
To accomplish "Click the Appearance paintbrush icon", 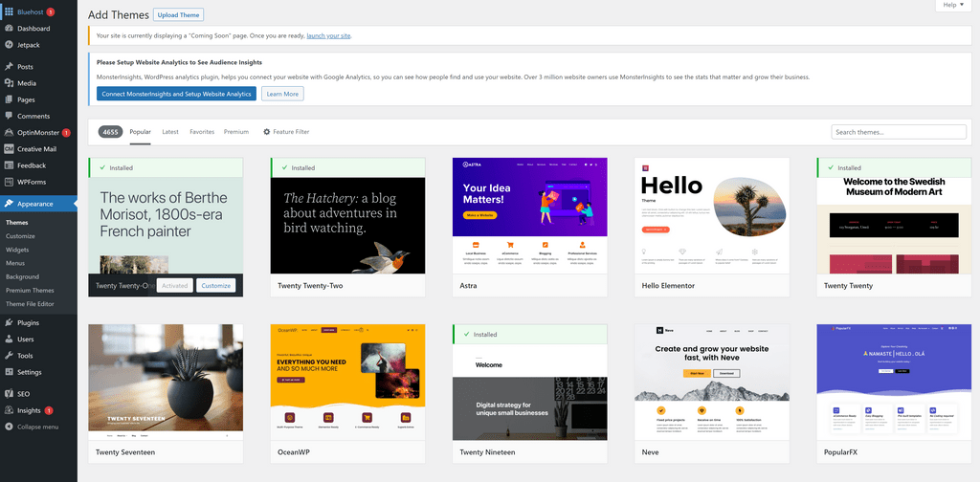I will (x=9, y=204).
